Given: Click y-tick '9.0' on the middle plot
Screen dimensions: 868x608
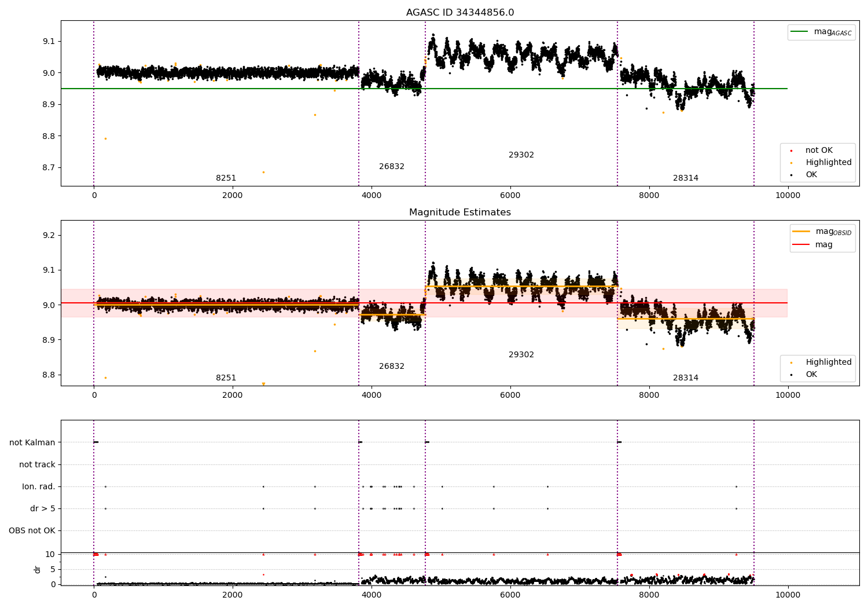Looking at the screenshot, I should click(49, 305).
